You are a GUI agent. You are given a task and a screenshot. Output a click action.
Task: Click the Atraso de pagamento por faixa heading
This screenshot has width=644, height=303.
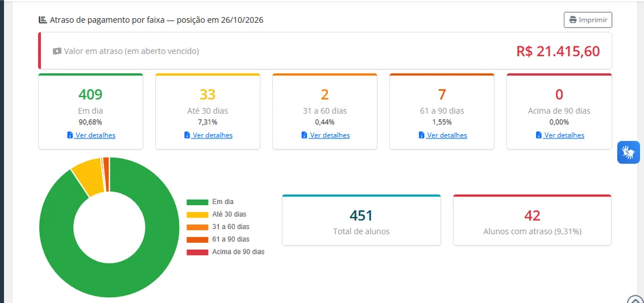156,20
